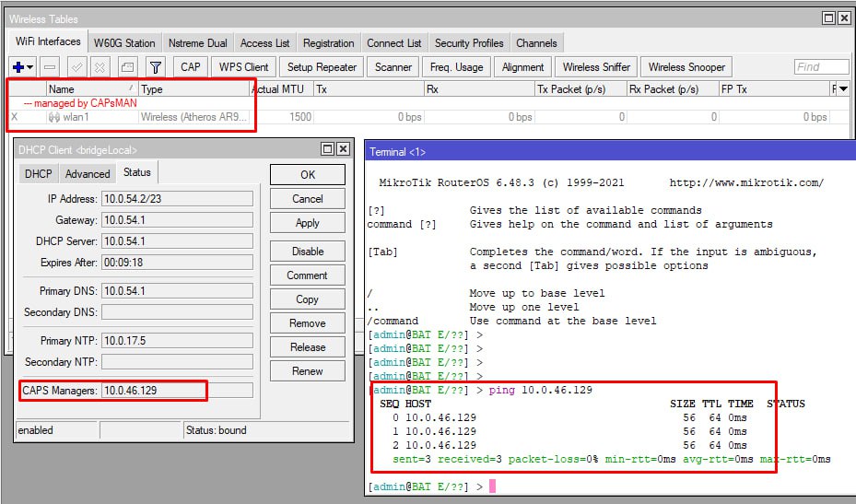Click the Gateway field
The image size is (856, 504).
point(178,220)
